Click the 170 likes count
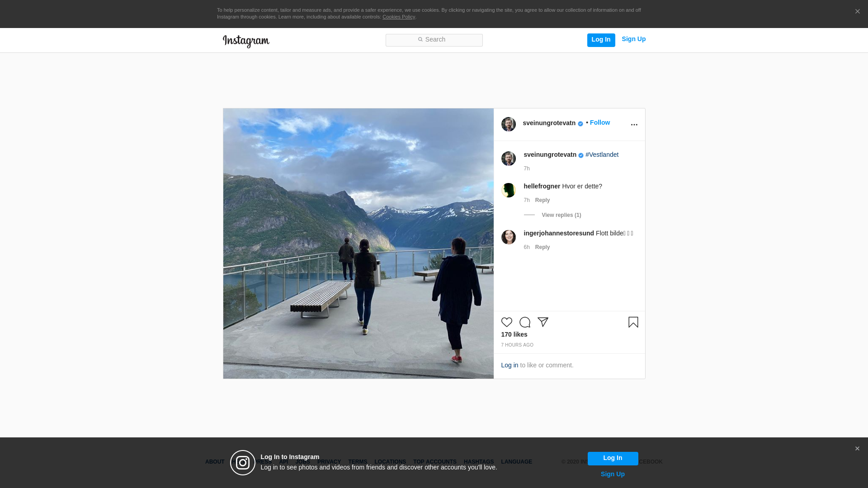This screenshot has height=488, width=868. click(x=514, y=334)
